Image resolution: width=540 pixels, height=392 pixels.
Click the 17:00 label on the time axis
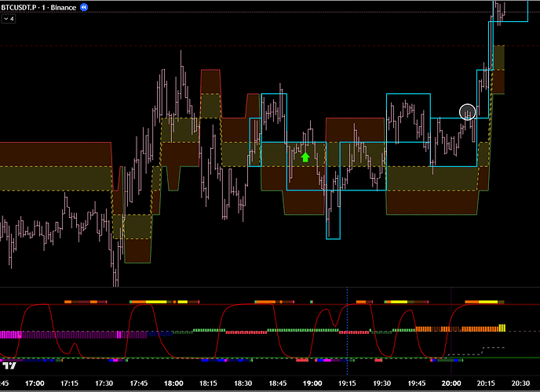[x=35, y=384]
